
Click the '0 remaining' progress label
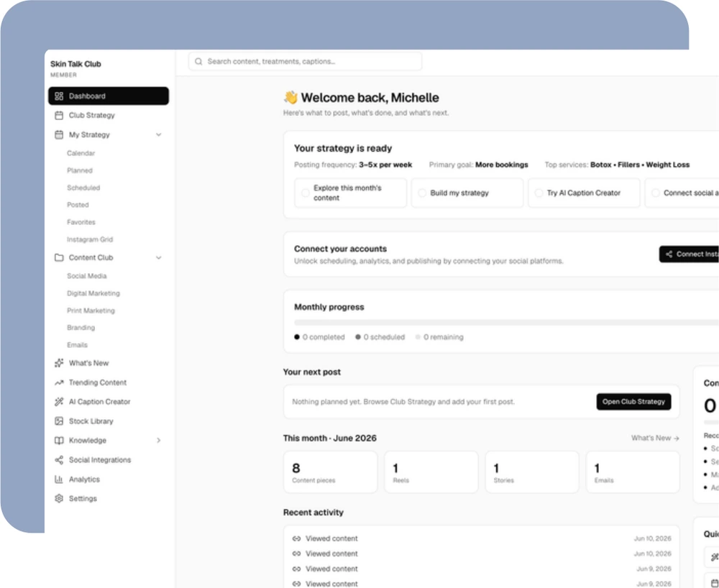444,337
